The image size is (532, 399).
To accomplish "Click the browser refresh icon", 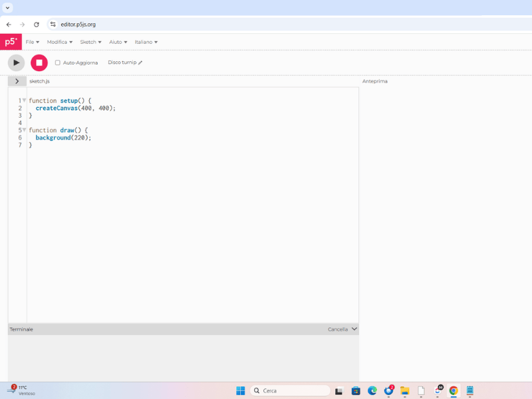I will click(37, 24).
